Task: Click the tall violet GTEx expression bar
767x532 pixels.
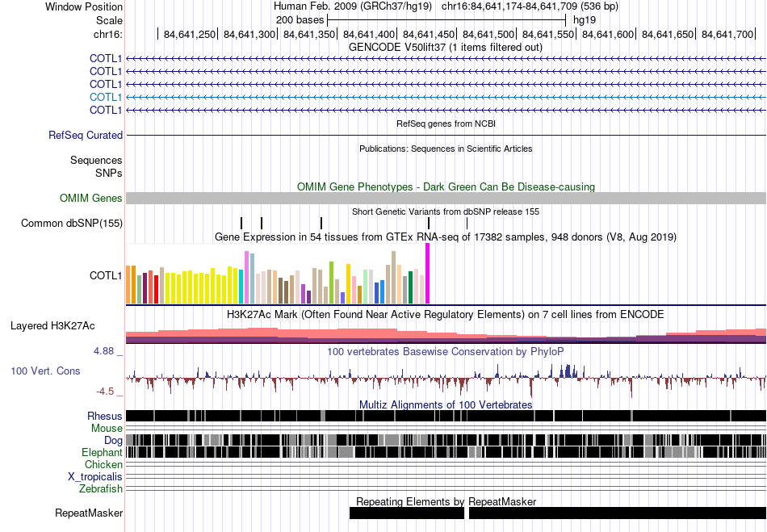Action: pos(246,277)
